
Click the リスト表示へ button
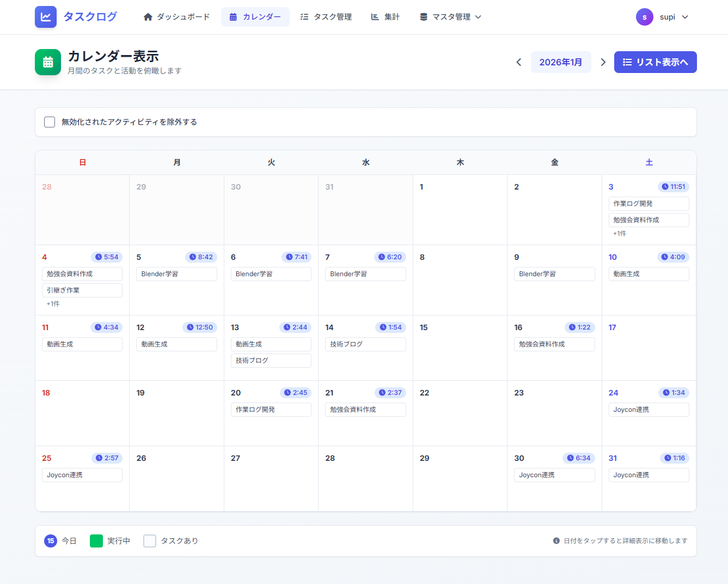655,62
